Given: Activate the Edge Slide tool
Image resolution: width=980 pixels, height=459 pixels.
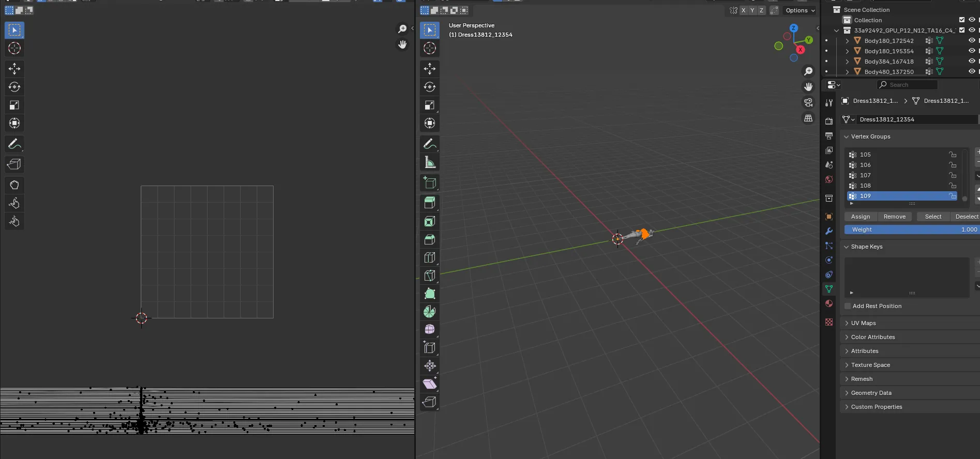Looking at the screenshot, I should tap(430, 348).
